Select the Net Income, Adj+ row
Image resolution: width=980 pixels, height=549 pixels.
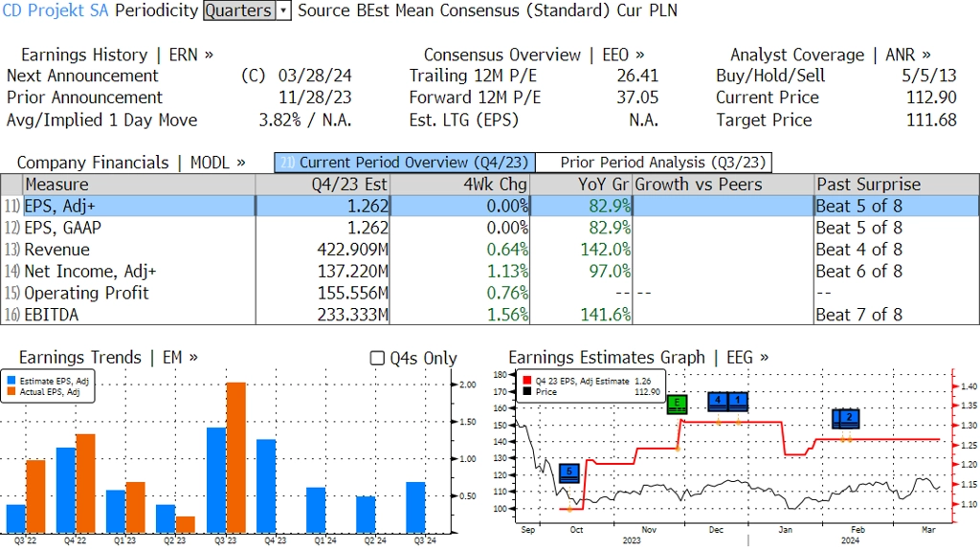click(490, 272)
